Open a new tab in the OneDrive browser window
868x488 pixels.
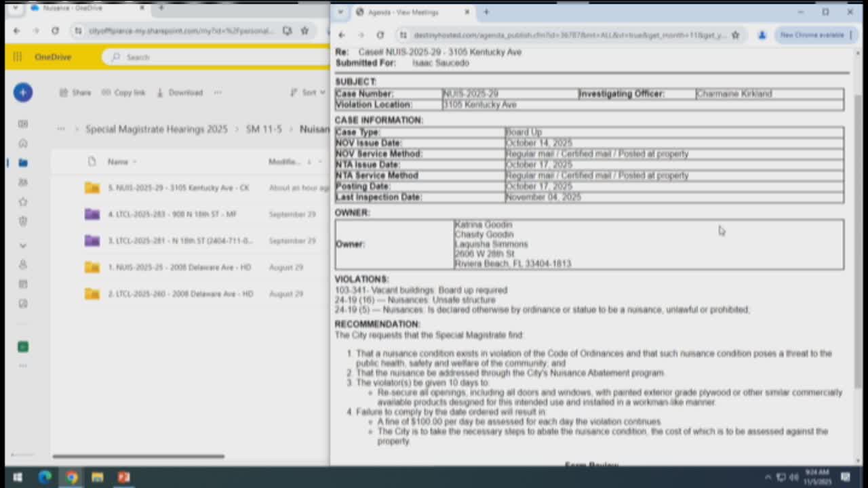point(161,8)
